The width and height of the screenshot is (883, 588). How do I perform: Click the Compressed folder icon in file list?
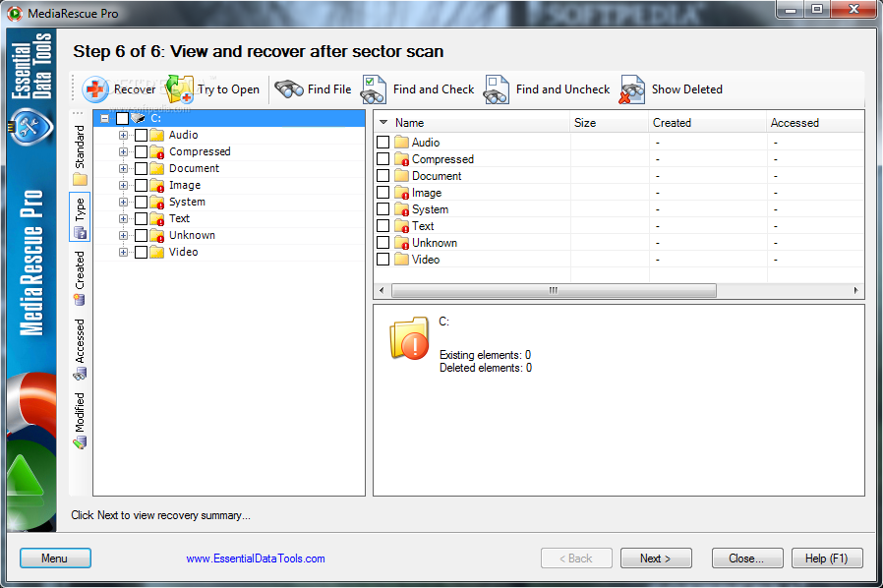click(x=401, y=159)
